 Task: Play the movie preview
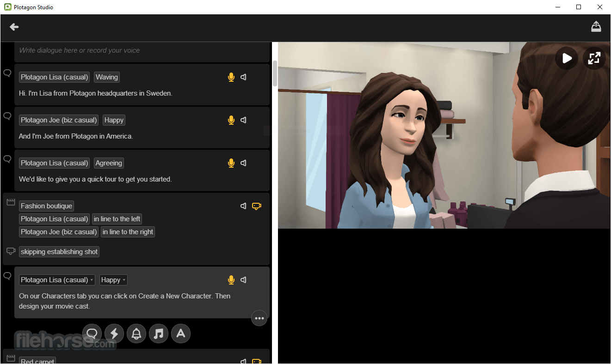click(567, 58)
